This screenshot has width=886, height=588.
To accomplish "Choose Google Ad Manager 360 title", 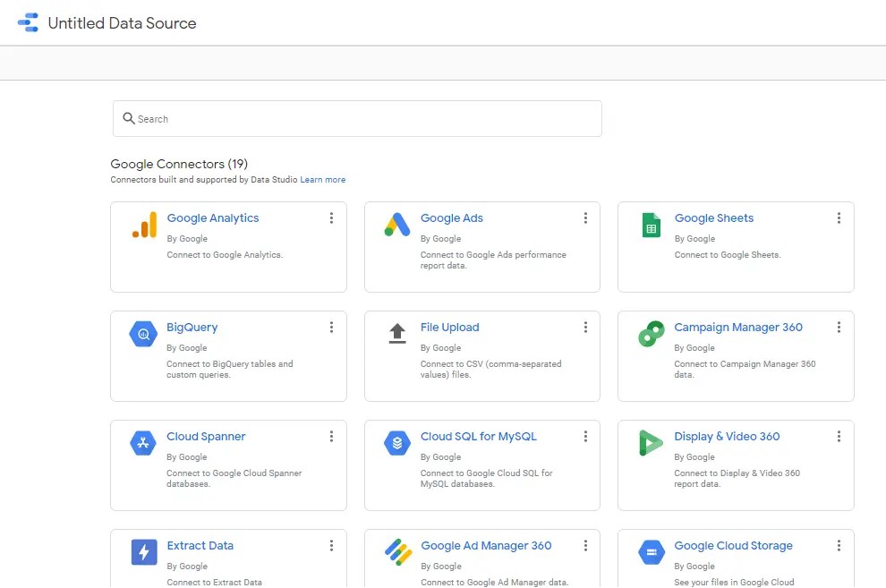I will [x=486, y=546].
